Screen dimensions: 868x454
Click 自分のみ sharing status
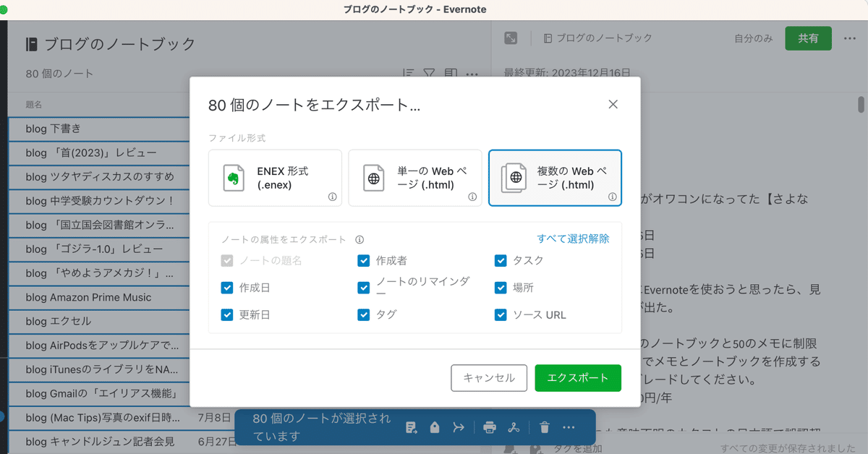point(753,38)
